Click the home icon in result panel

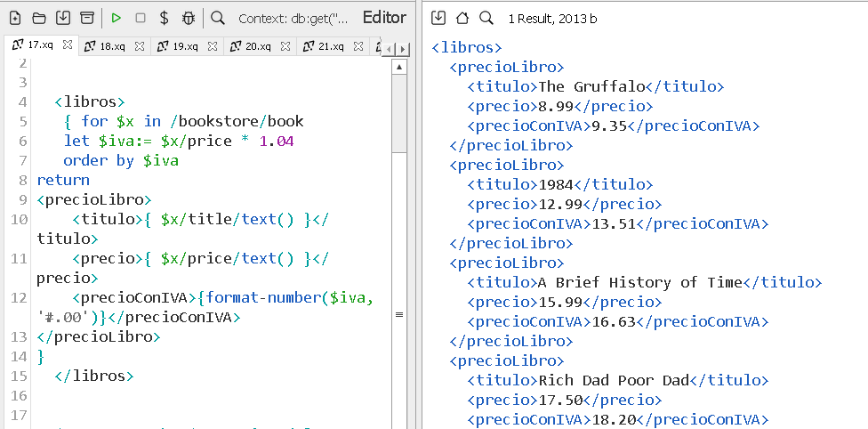coord(462,18)
